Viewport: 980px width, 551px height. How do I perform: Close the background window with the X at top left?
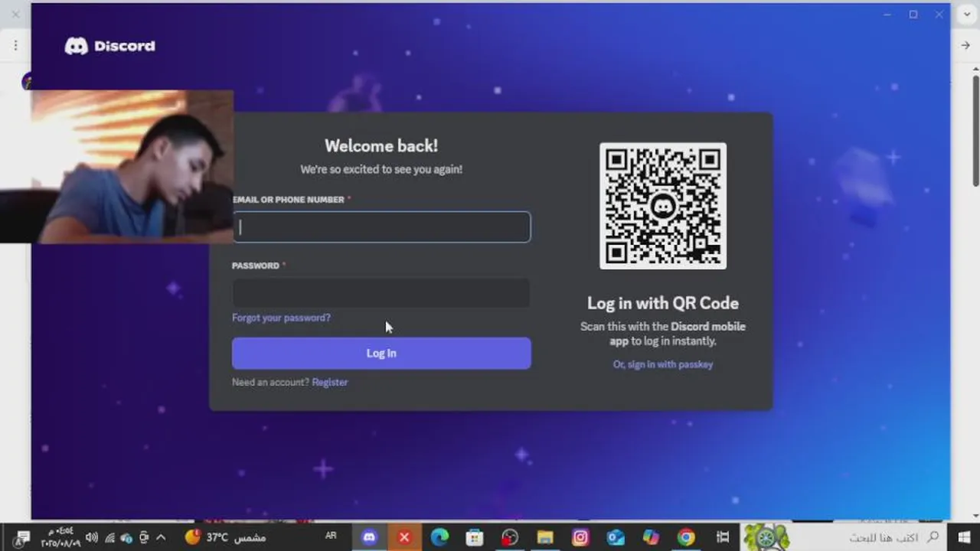tap(15, 15)
